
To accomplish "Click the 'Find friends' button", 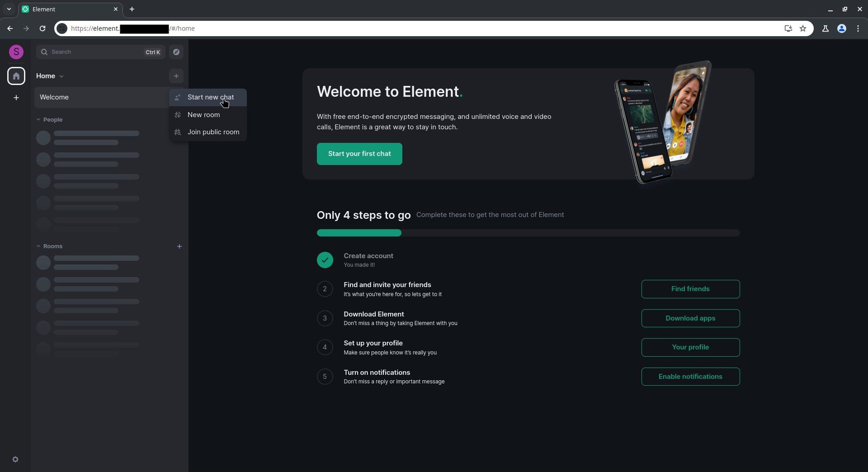I will [x=690, y=289].
